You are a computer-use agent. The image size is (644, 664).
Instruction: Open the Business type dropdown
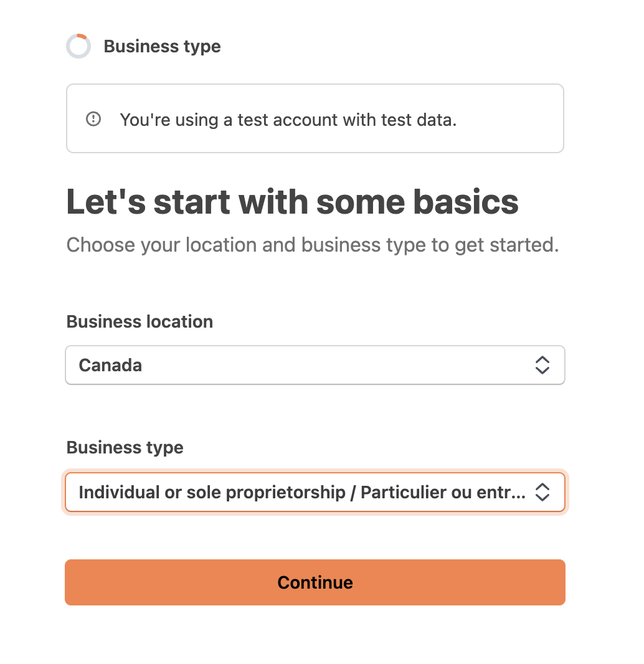(315, 492)
